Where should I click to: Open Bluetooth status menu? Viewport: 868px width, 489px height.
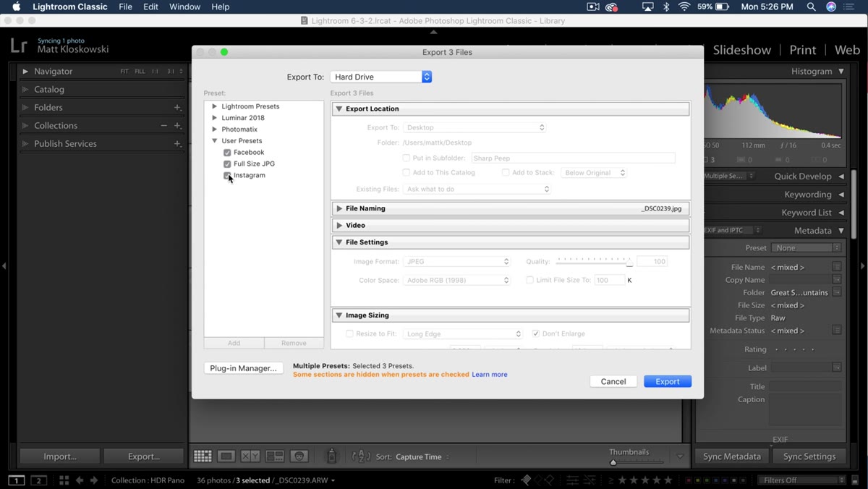(x=666, y=7)
